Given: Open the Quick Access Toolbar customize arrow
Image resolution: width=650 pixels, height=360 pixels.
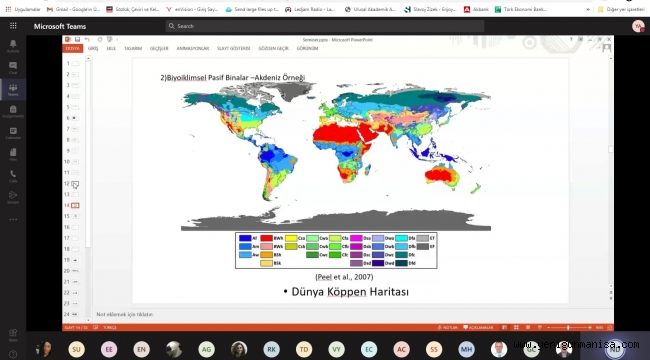Looking at the screenshot, I should pos(117,40).
